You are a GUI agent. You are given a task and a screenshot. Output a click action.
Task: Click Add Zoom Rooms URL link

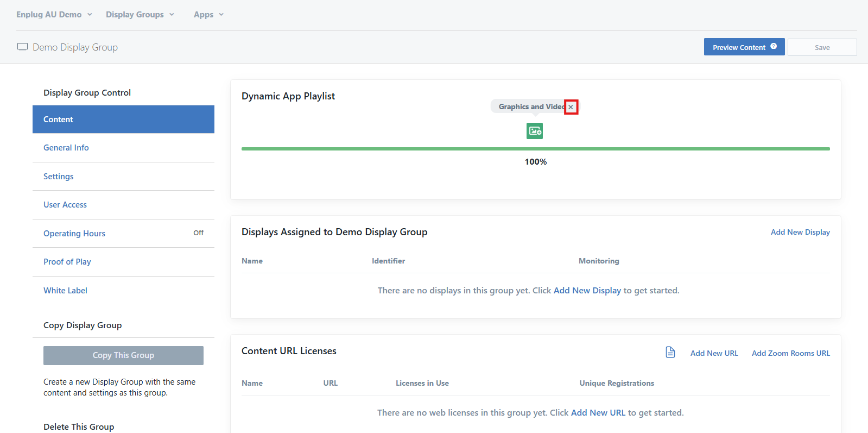click(790, 353)
